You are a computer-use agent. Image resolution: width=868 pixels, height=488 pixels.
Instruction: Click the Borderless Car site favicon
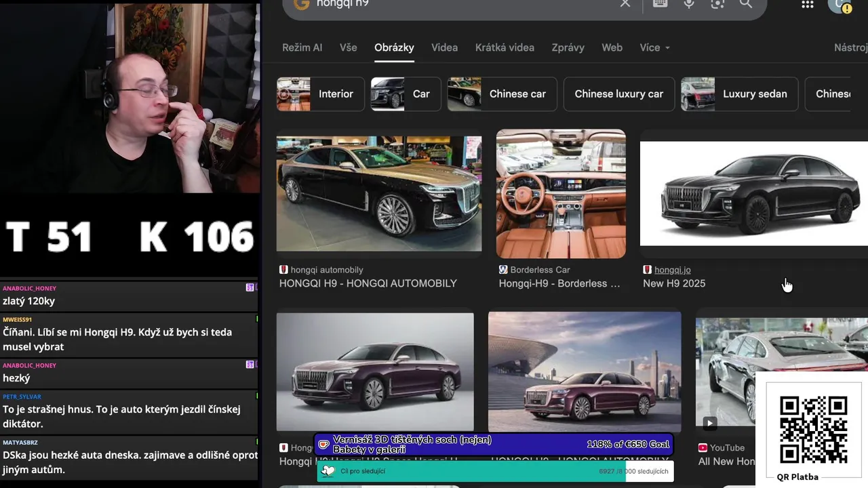503,270
